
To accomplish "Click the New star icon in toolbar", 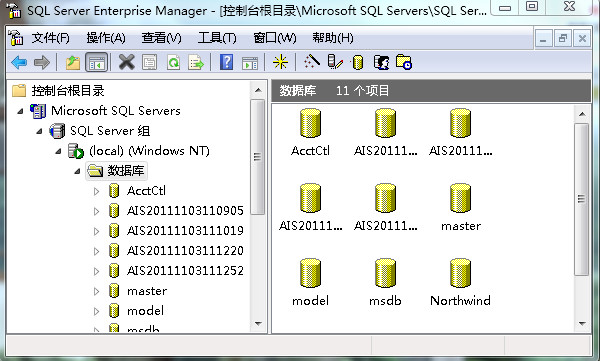I will [280, 62].
